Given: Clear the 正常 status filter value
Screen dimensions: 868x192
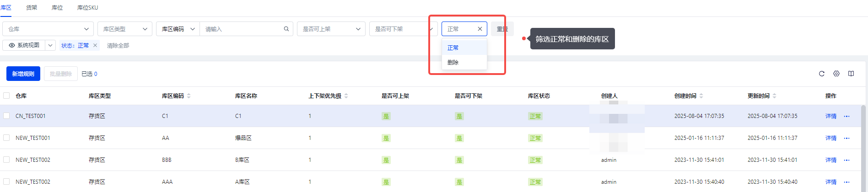Looking at the screenshot, I should 480,29.
